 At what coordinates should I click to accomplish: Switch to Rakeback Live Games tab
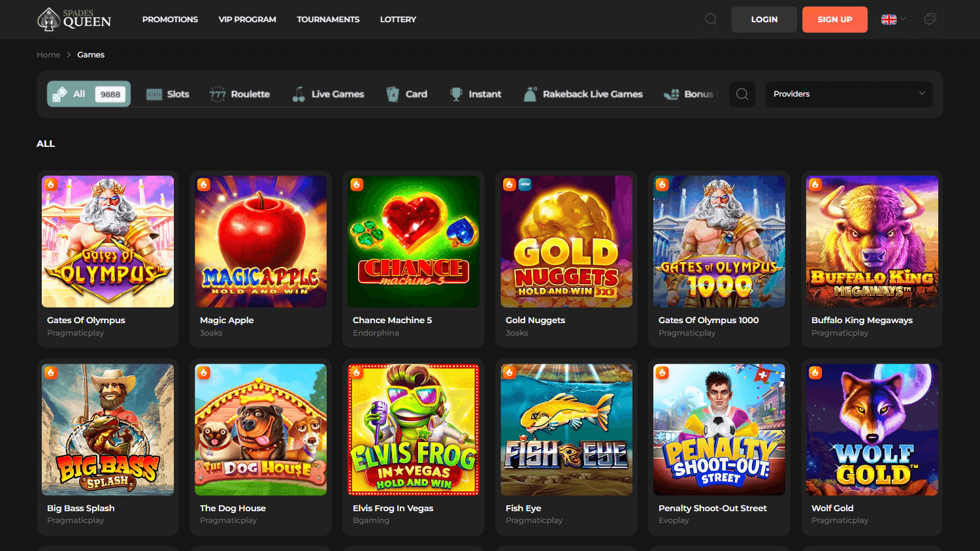pos(583,94)
